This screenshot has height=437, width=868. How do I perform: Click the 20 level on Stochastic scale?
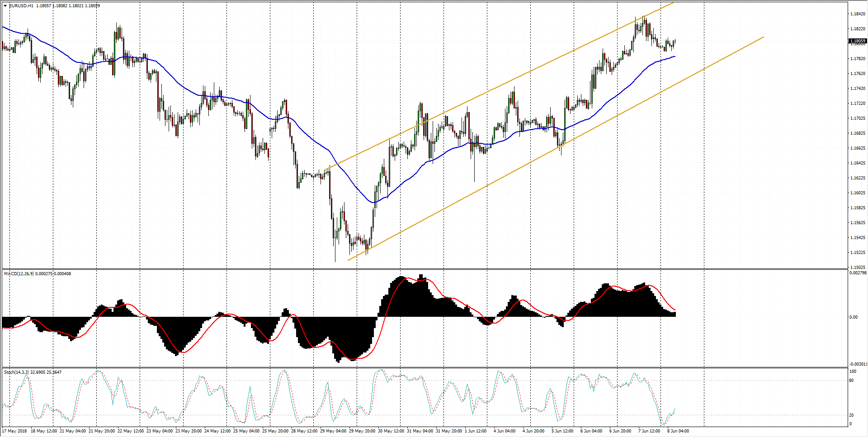coord(851,415)
